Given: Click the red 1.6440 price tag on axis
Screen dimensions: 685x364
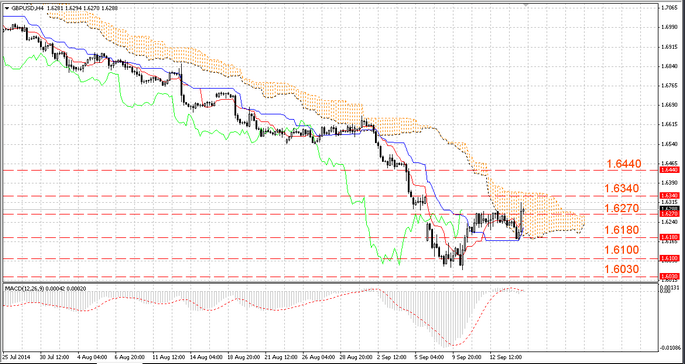Looking at the screenshot, I should [x=669, y=170].
